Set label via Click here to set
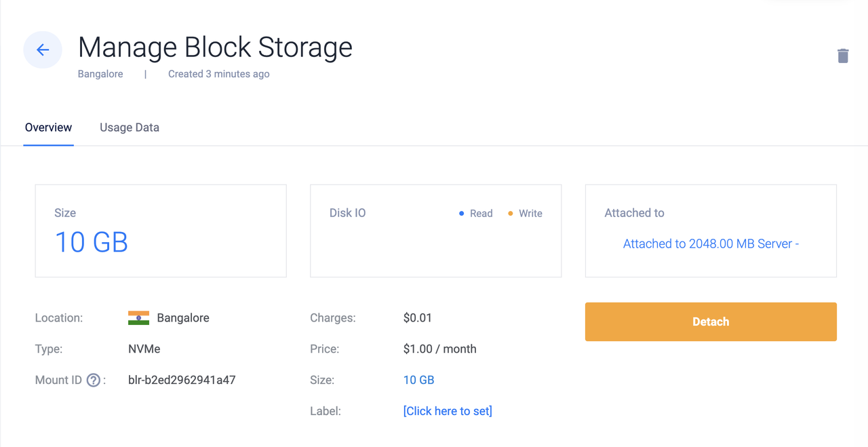This screenshot has height=447, width=868. [448, 411]
